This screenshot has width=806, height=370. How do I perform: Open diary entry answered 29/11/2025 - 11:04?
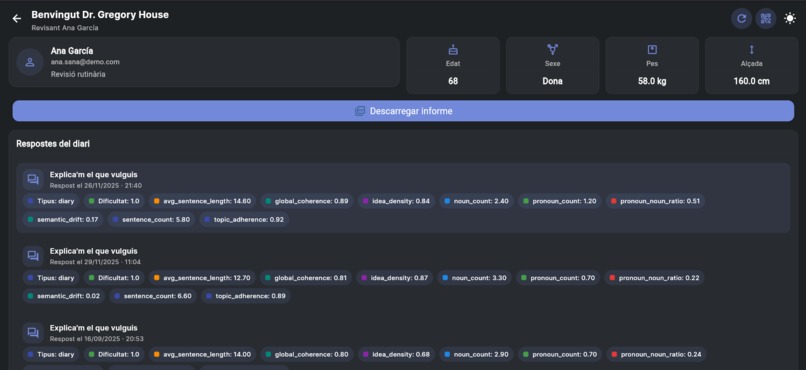pyautogui.click(x=403, y=274)
